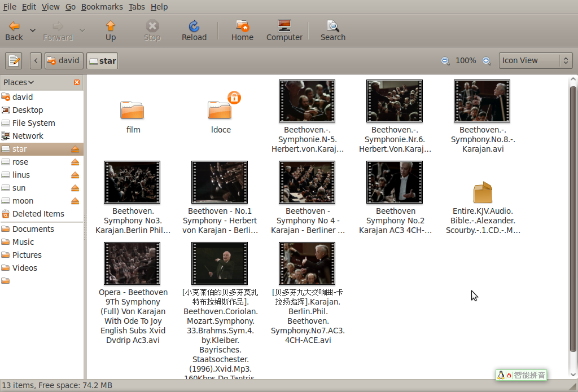
Task: Zoom out with the minus magnifier
Action: [445, 61]
